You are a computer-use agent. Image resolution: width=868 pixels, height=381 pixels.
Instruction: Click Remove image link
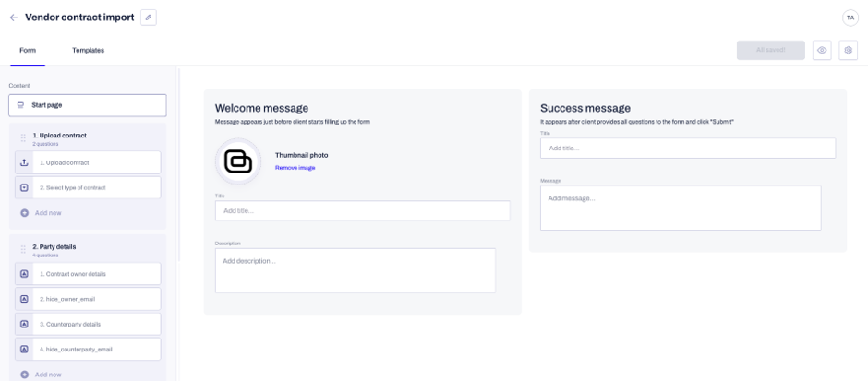pyautogui.click(x=295, y=168)
